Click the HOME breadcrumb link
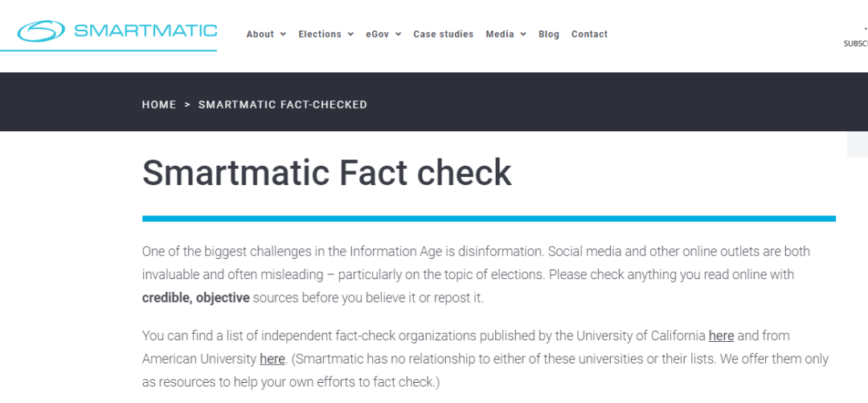This screenshot has width=868, height=403. coord(159,105)
